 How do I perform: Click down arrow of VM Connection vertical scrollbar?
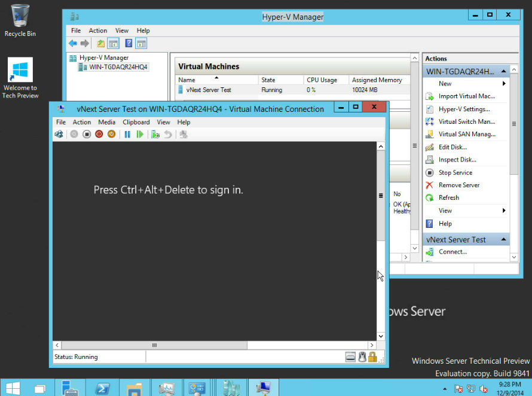381,336
